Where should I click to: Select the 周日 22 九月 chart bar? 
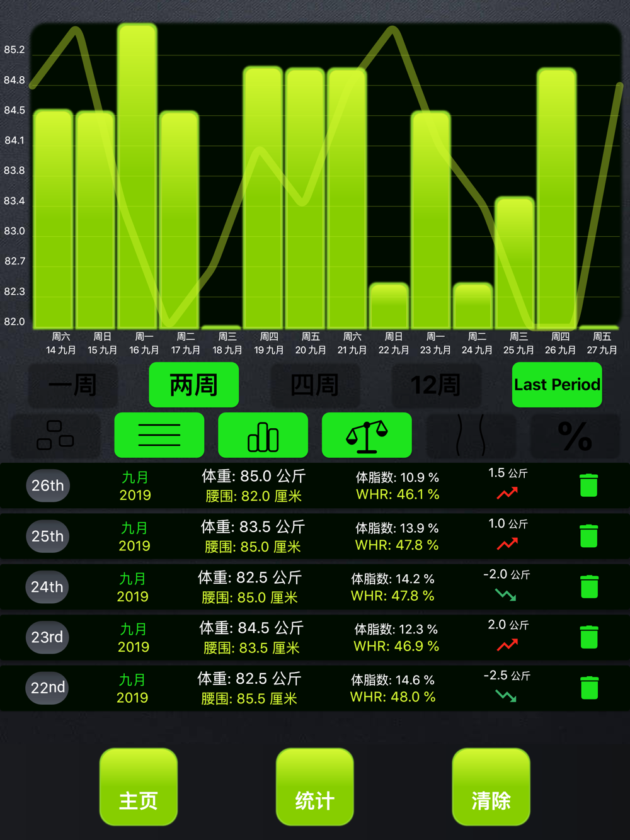tap(389, 305)
